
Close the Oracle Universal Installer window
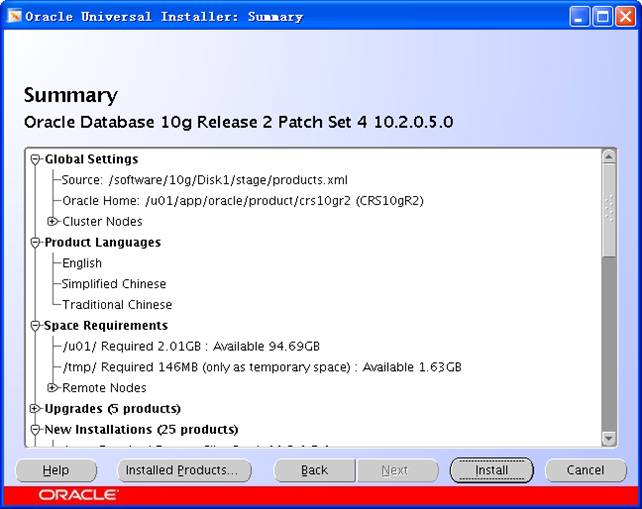[x=626, y=17]
